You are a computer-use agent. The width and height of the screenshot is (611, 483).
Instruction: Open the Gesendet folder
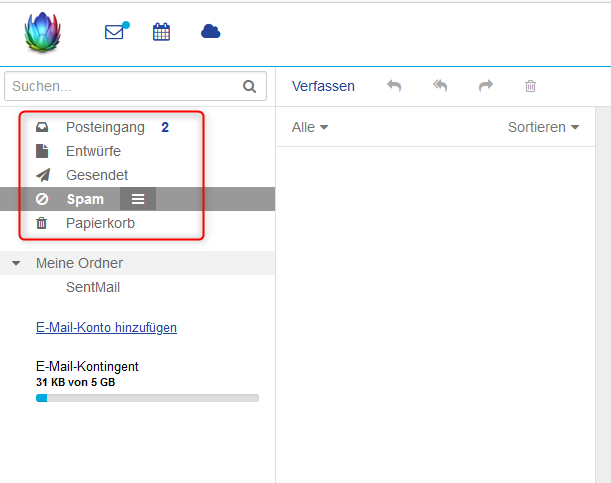(x=96, y=175)
